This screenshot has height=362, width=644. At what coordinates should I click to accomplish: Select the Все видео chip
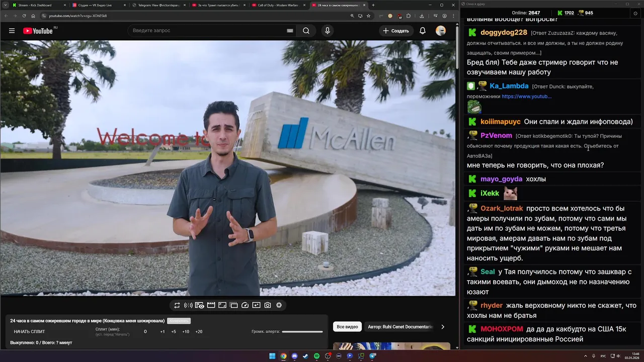pyautogui.click(x=347, y=327)
